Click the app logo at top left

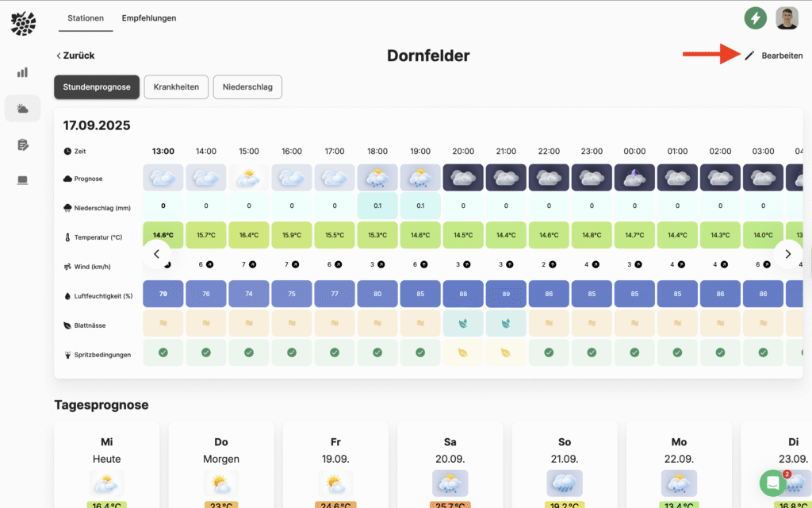23,23
